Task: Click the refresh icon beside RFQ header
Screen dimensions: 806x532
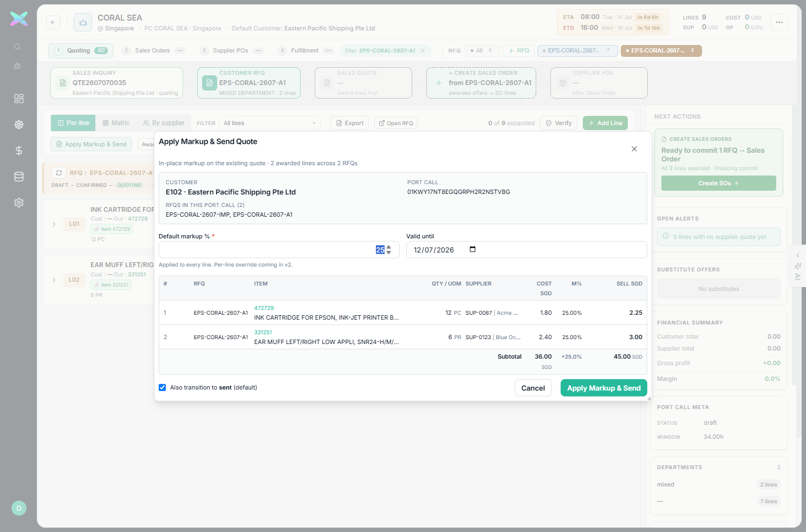Action: [59, 173]
